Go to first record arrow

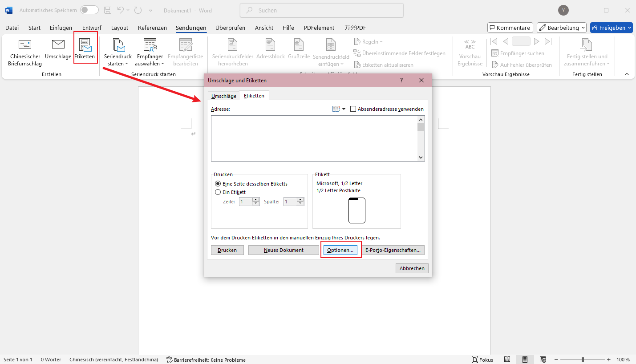[x=493, y=41]
